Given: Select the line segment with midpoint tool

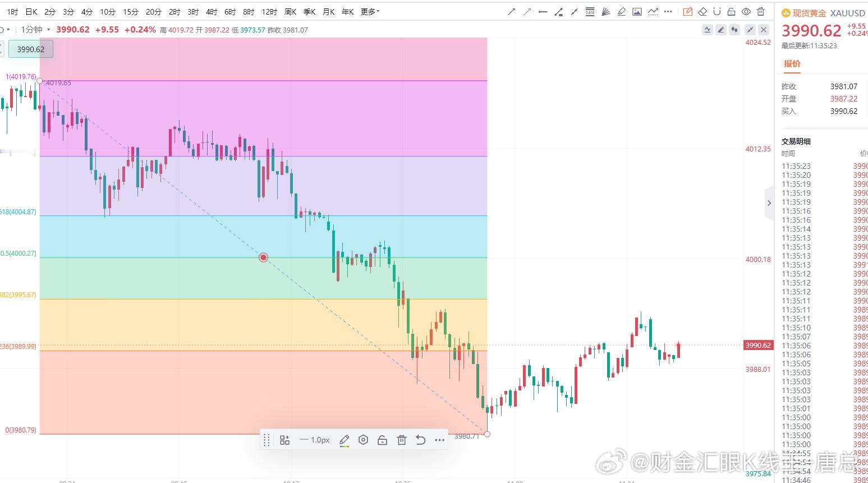Looking at the screenshot, I should [x=574, y=12].
